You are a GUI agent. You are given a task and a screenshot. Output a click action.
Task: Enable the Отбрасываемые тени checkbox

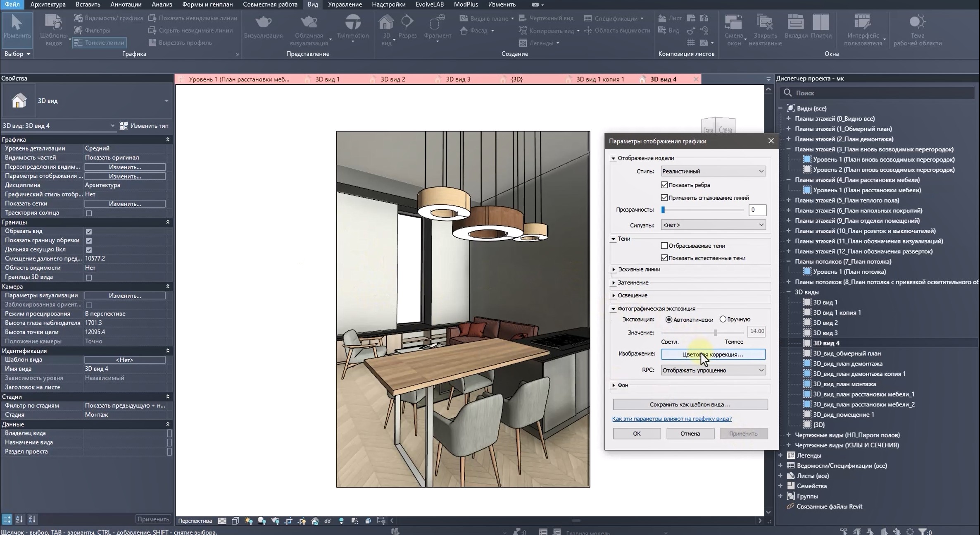(x=664, y=245)
